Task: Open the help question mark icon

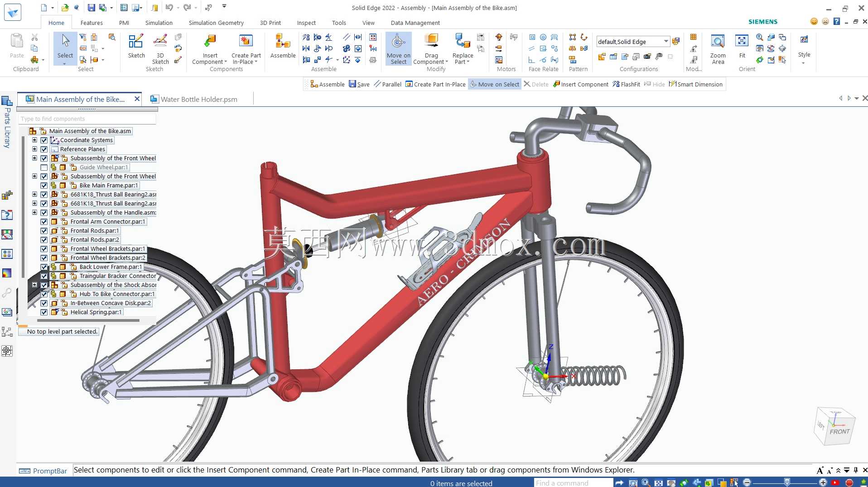Action: click(837, 21)
